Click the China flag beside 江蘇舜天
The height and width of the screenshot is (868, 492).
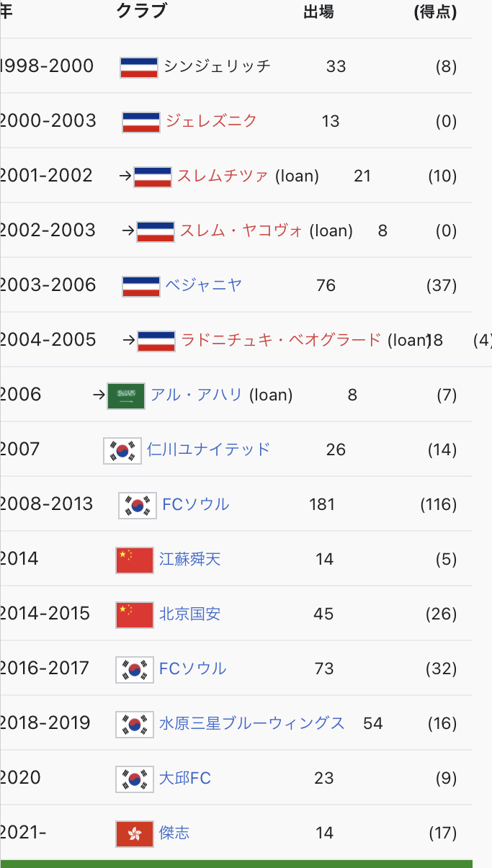[x=135, y=560]
